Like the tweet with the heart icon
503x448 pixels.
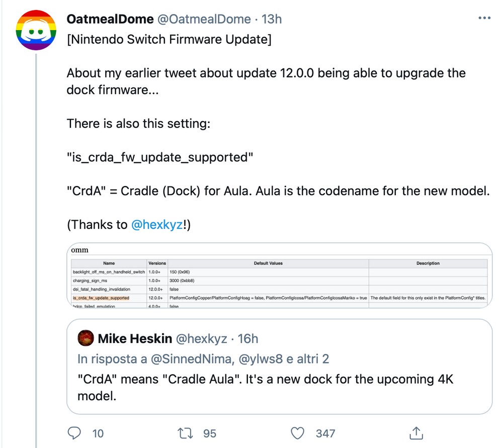click(x=299, y=432)
